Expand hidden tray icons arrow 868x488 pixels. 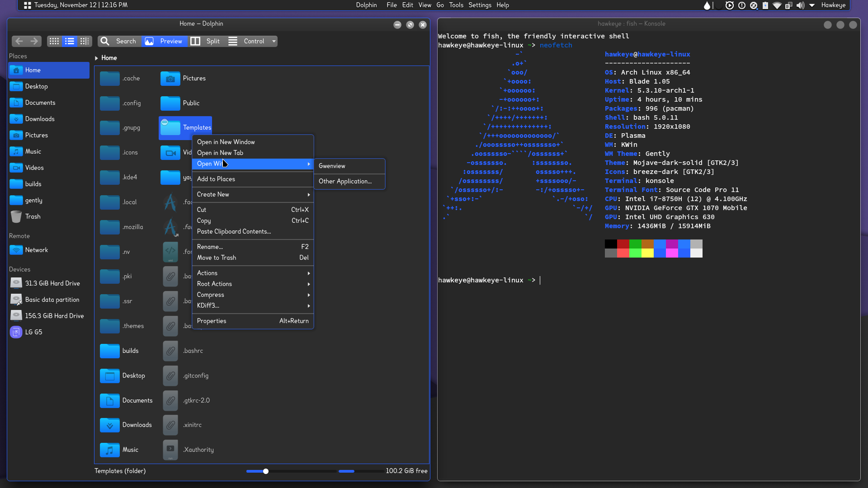(812, 5)
